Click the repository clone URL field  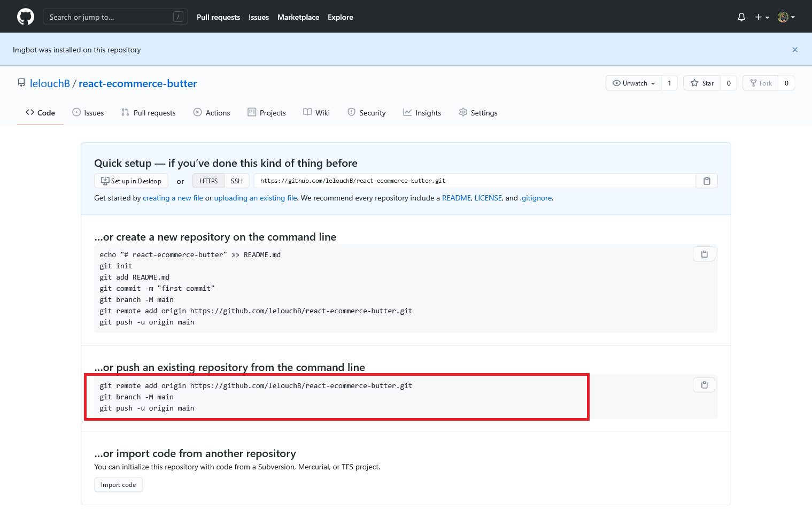click(x=475, y=181)
